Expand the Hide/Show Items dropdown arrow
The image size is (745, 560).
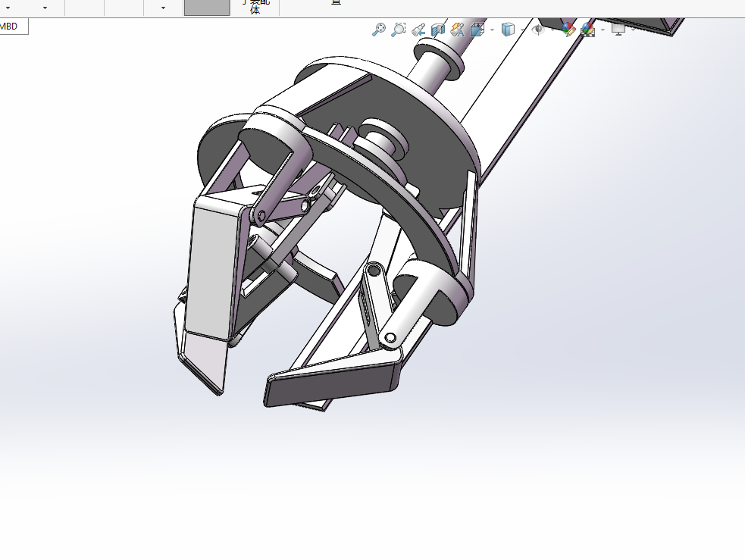point(552,30)
